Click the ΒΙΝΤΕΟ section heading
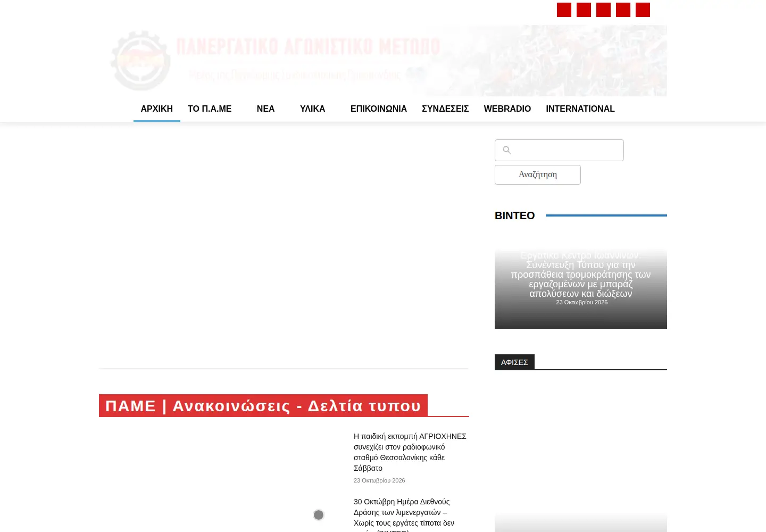766x532 pixels. point(514,215)
